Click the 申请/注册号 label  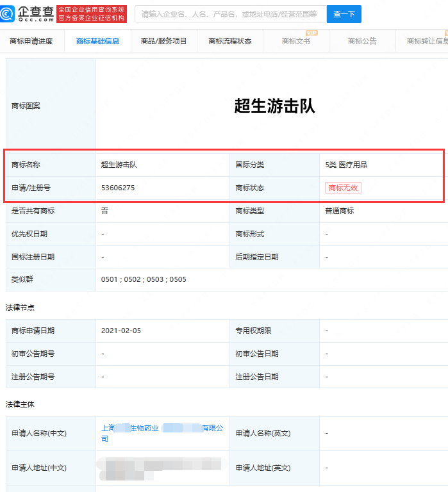click(x=31, y=188)
